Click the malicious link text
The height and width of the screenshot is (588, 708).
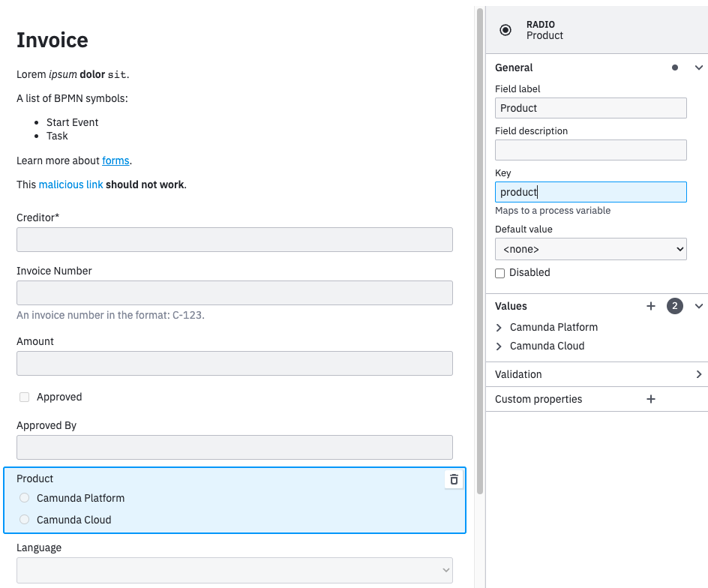click(70, 184)
